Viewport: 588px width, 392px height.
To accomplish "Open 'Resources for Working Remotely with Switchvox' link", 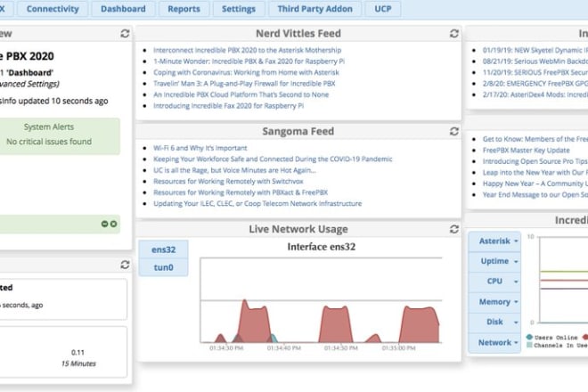I will coord(228,181).
